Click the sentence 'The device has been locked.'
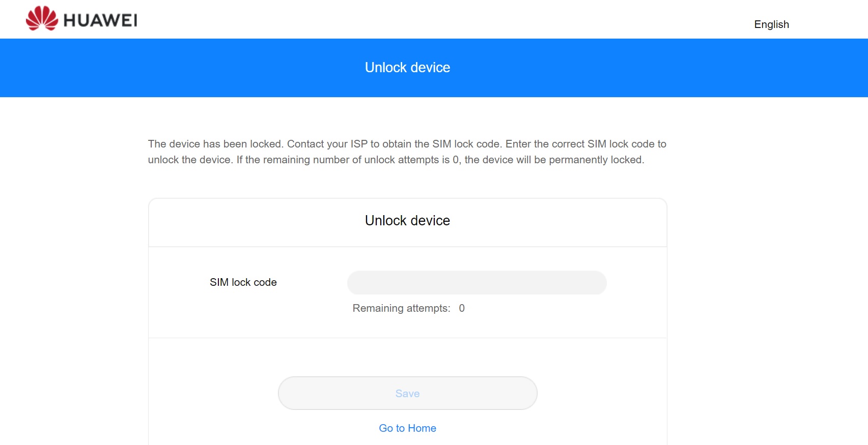Screen dimensions: 868x445 [216, 144]
